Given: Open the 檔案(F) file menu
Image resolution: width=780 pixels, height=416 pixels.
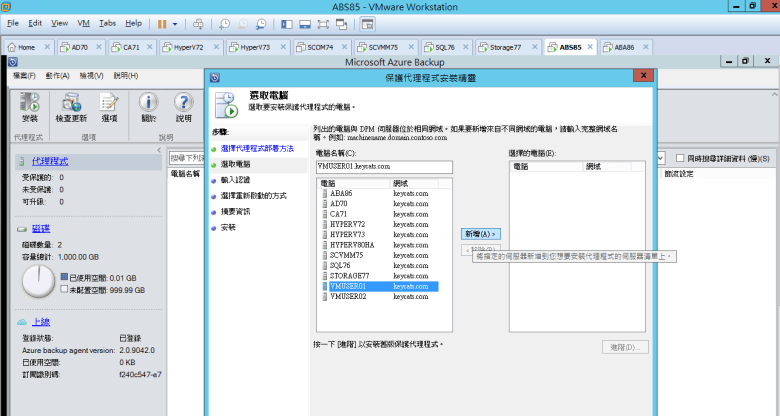Looking at the screenshot, I should (24, 75).
